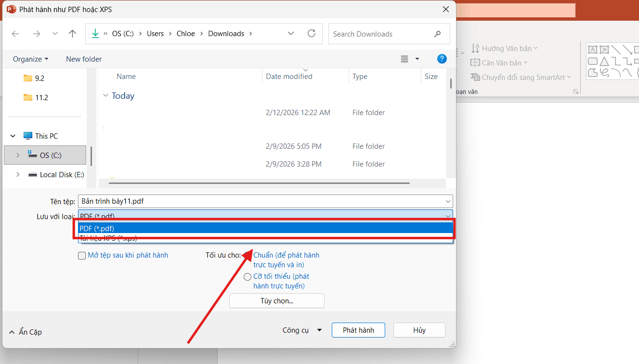Enable "Mở tệp sau khi phát hành"
This screenshot has height=364, width=639.
click(x=82, y=255)
